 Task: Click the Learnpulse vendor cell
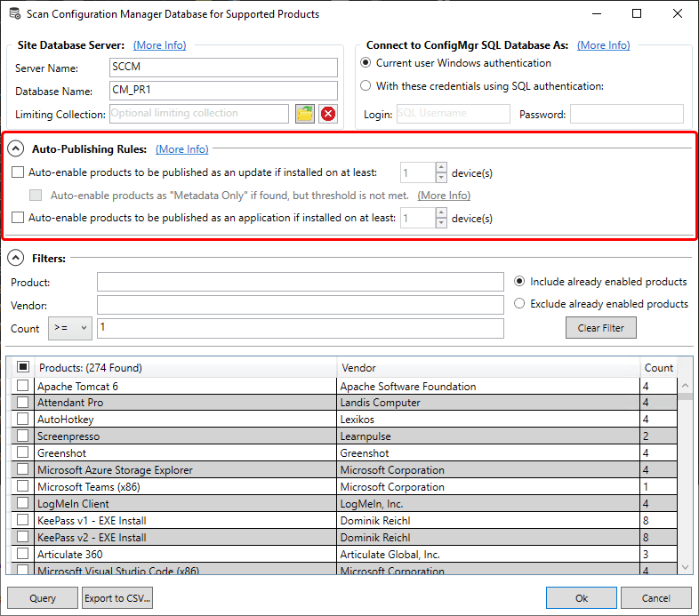click(488, 436)
